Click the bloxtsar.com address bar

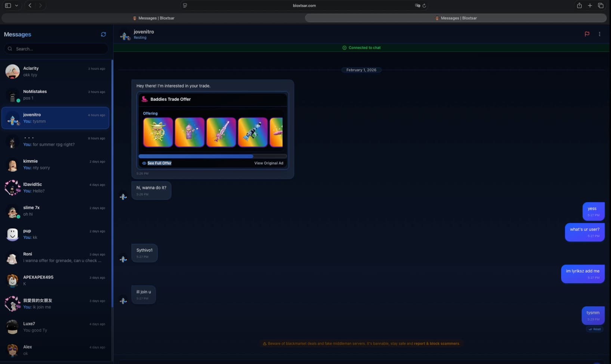coord(304,6)
